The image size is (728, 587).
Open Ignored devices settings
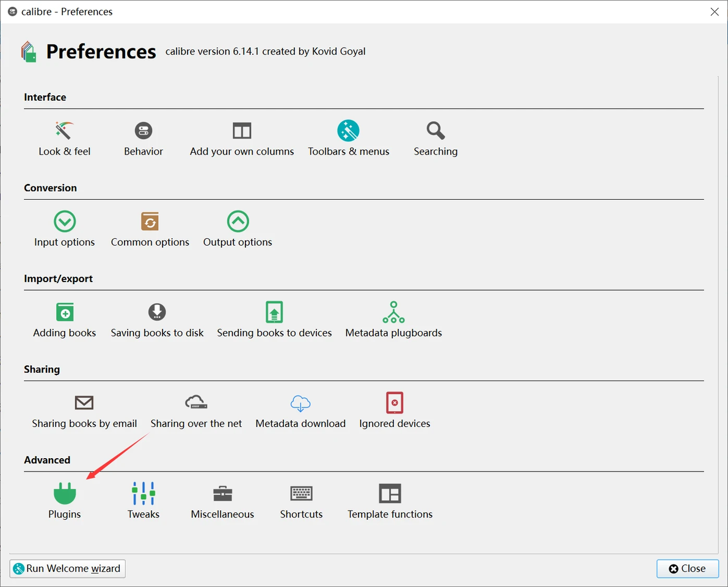pos(395,410)
